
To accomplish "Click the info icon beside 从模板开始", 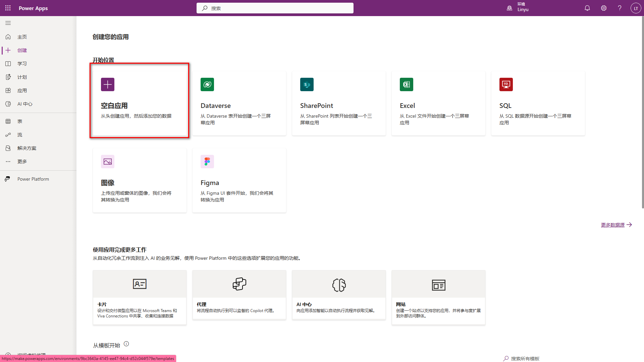I will (126, 344).
